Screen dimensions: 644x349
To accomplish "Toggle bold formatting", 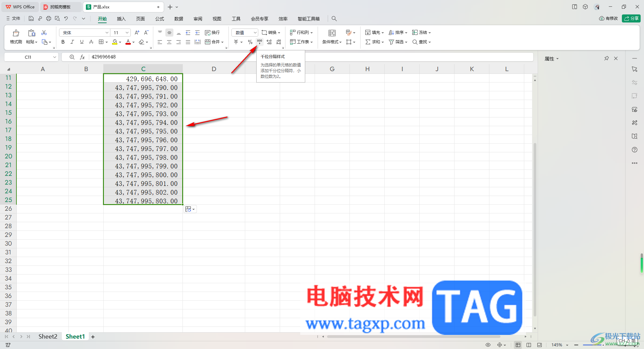I will pyautogui.click(x=63, y=42).
